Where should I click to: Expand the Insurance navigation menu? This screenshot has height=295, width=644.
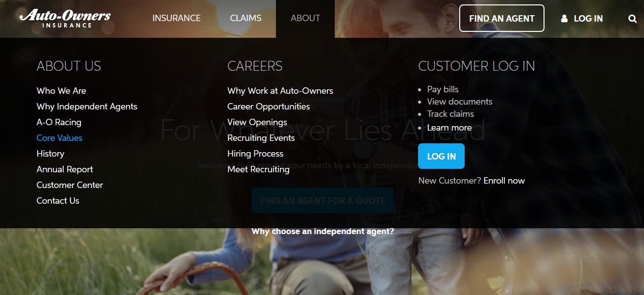coord(176,18)
